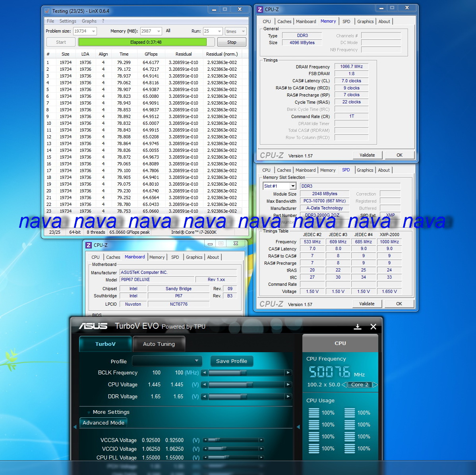Click the LinX window title icon
The width and height of the screenshot is (476, 475).
pos(47,11)
